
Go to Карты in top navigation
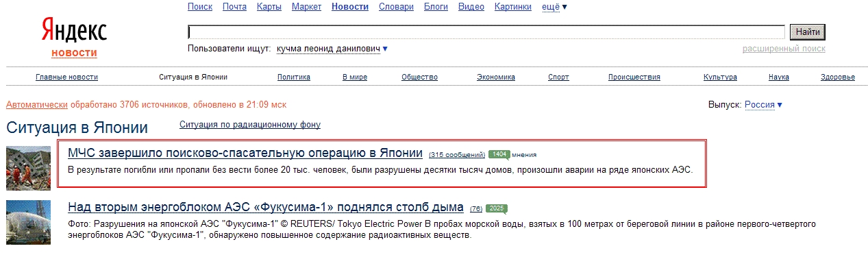(269, 7)
